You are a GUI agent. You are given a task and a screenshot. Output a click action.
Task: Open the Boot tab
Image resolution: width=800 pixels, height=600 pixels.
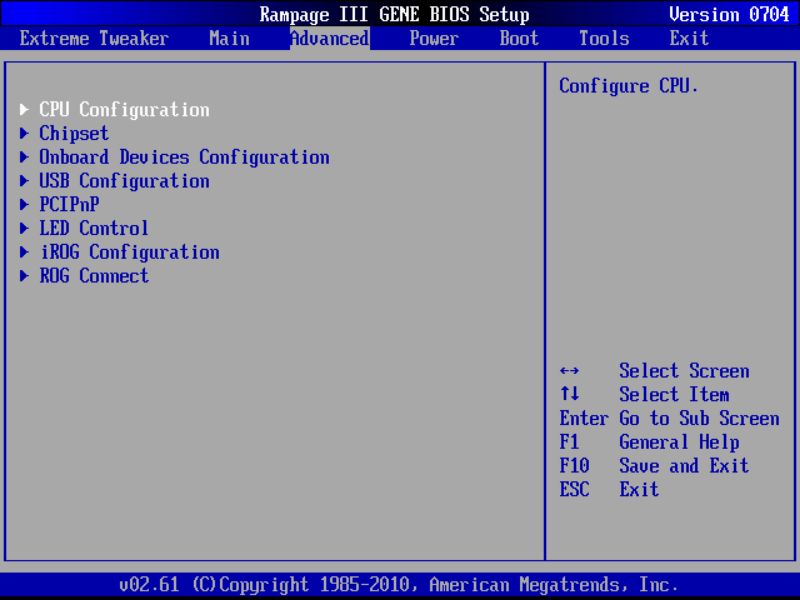click(x=519, y=39)
